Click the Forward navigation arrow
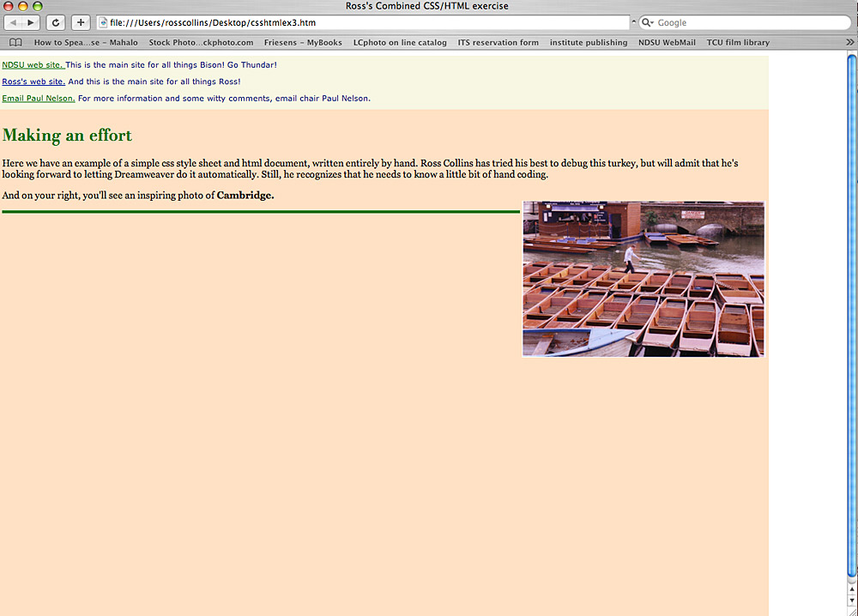Viewport: 858px width, 616px height. click(x=31, y=22)
